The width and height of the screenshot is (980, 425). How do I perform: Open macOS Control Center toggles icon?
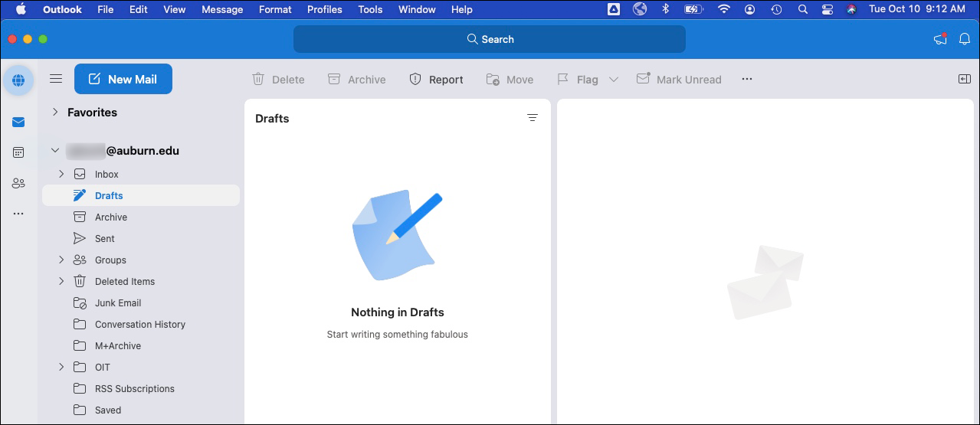(827, 9)
